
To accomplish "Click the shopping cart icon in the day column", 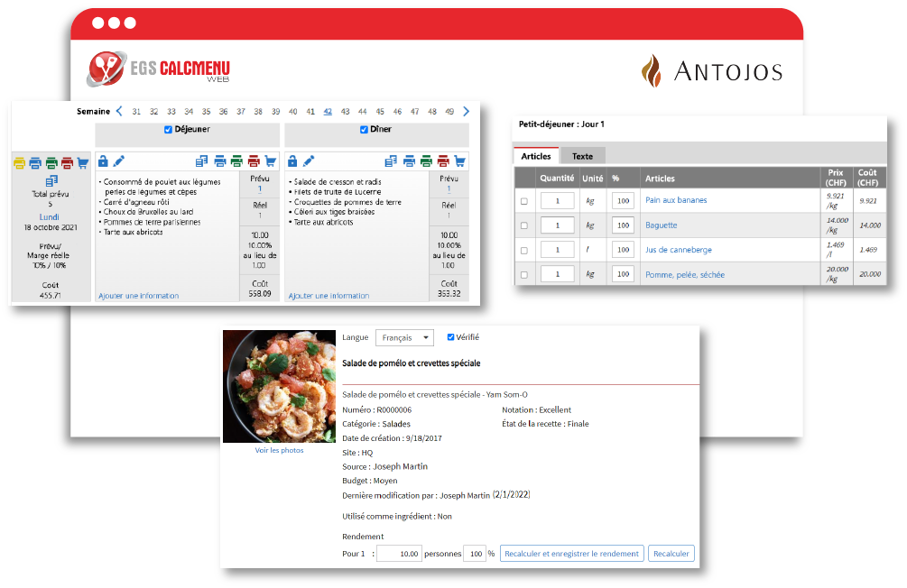I will click(x=83, y=163).
